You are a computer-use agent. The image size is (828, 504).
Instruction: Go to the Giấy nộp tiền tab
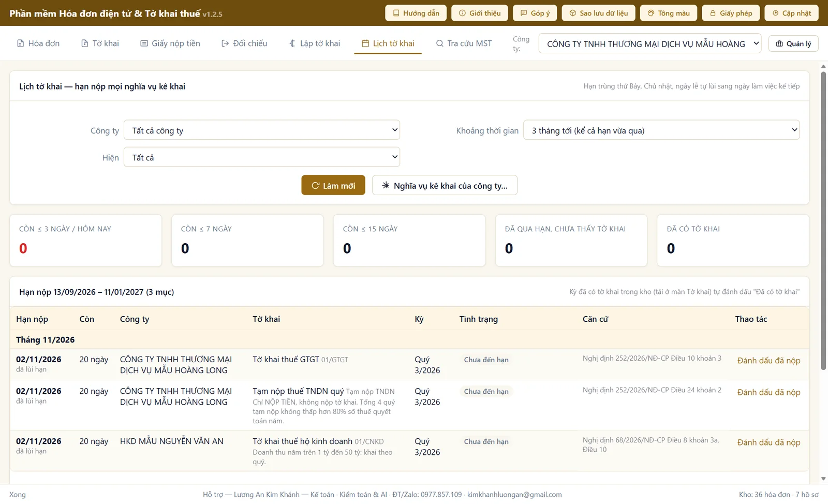[x=170, y=43]
